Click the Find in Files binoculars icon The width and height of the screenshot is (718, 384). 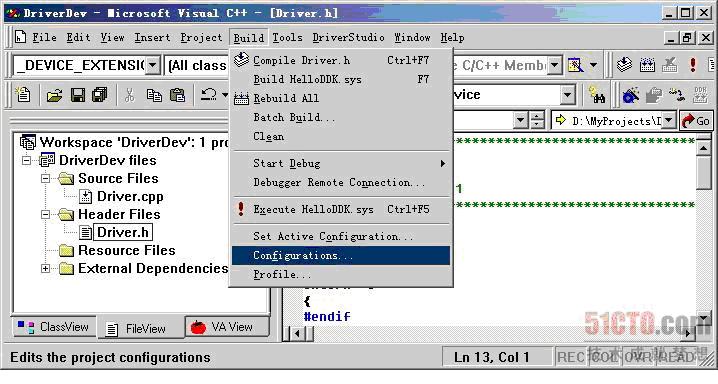pyautogui.click(x=597, y=95)
